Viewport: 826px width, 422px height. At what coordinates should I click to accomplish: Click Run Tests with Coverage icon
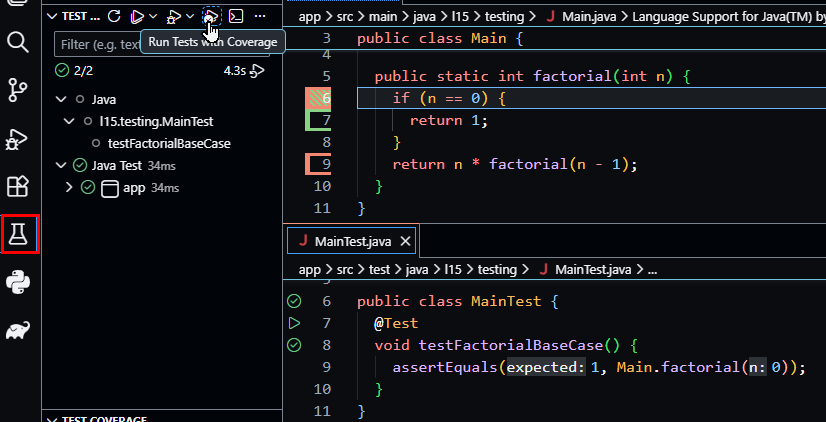[211, 16]
